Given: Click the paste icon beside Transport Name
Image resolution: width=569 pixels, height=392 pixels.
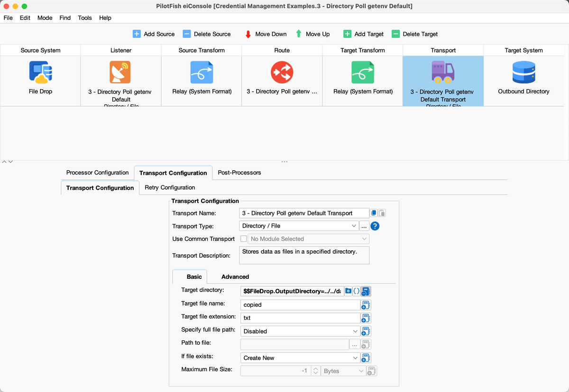Looking at the screenshot, I should [382, 213].
